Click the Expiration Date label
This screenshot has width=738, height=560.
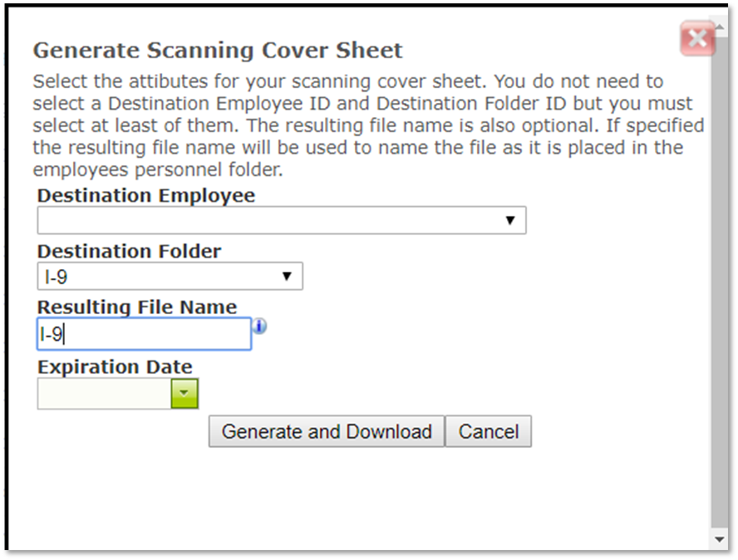(x=115, y=366)
